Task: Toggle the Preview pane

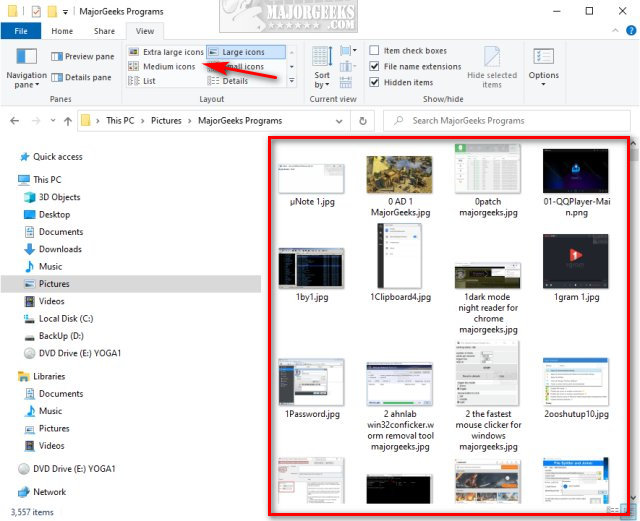Action: (x=83, y=56)
